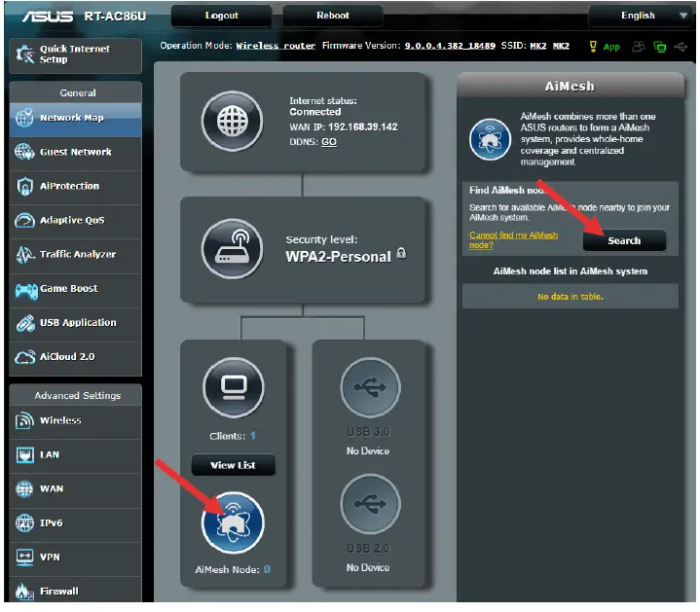
Task: Click the firmware version link
Action: [x=450, y=46]
